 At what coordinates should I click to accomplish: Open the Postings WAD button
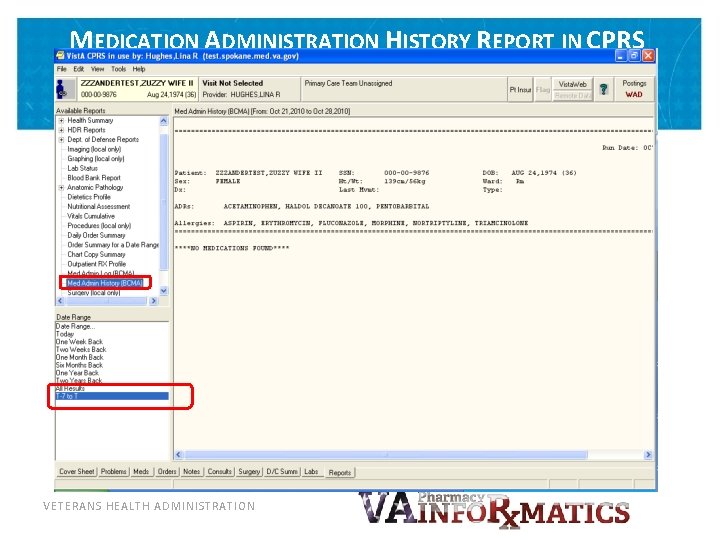634,89
